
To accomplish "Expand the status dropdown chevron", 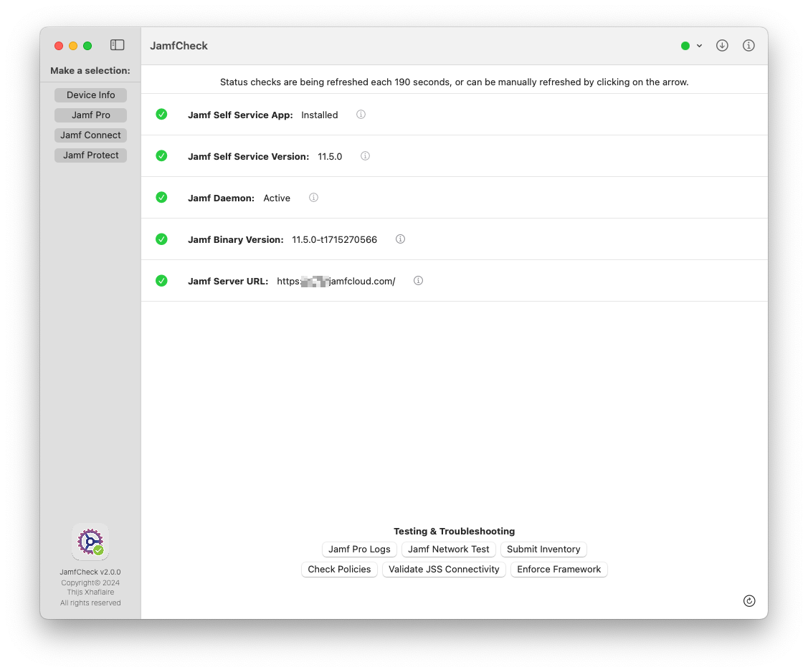I will coord(699,46).
